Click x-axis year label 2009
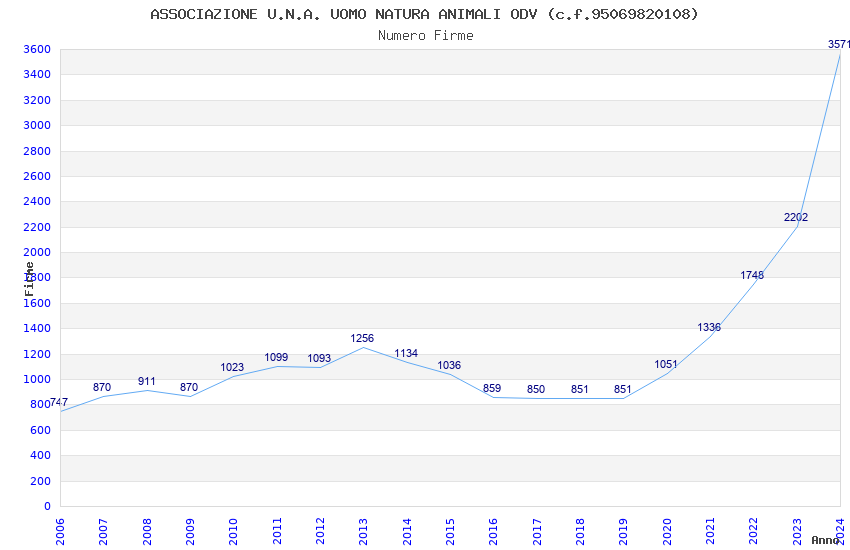The width and height of the screenshot is (850, 550). pos(190,532)
